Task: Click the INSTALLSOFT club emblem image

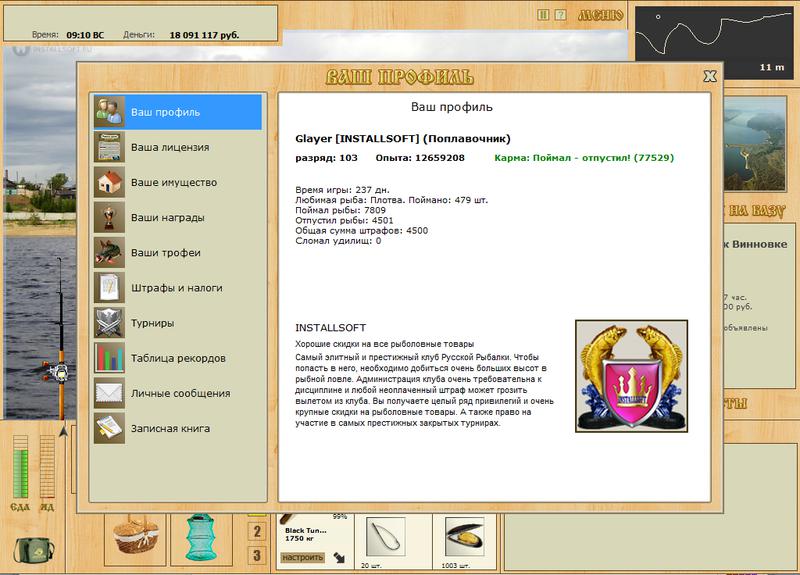Action: [632, 376]
